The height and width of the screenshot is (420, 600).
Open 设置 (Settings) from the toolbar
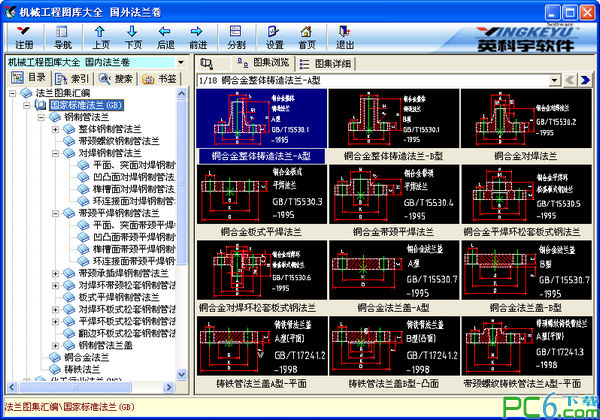[274, 37]
